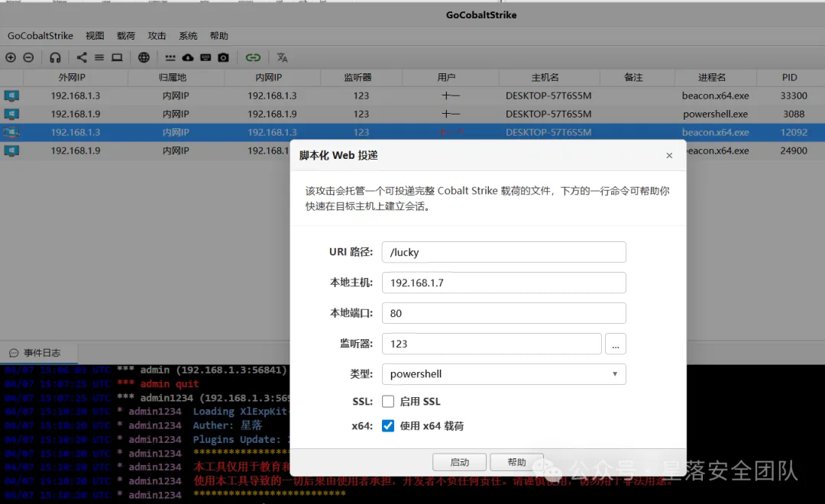This screenshot has height=504, width=825.
Task: Select the PID 3088 cell
Action: [x=794, y=114]
